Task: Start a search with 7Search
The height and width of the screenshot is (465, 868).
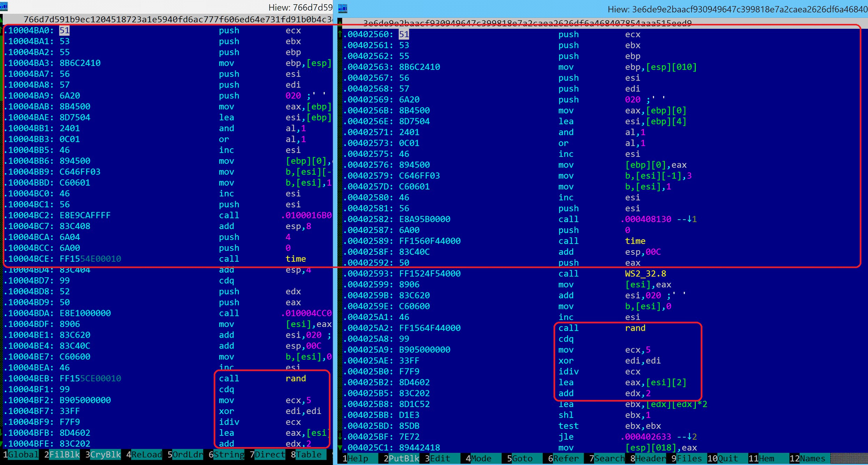Action: tap(607, 459)
